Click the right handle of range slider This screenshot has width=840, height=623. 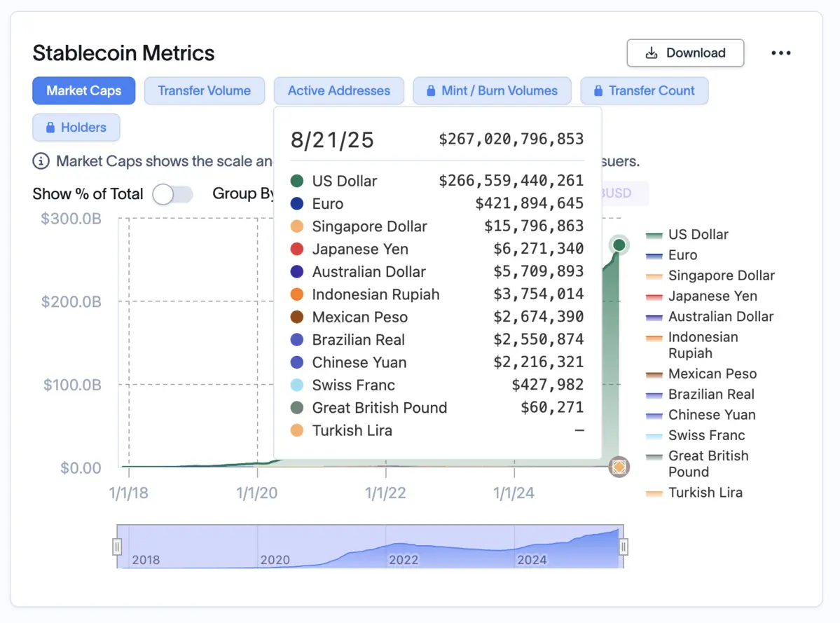click(623, 547)
